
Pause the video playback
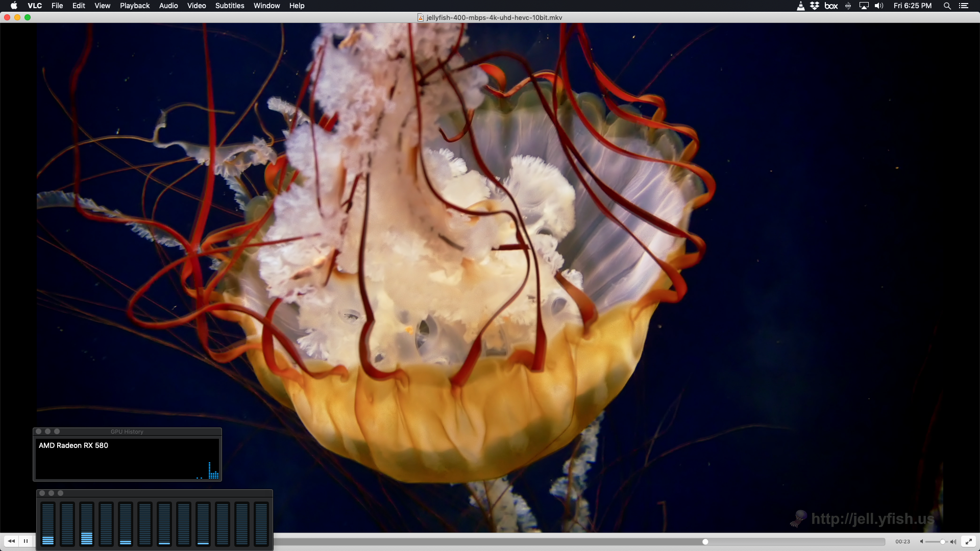coord(26,541)
